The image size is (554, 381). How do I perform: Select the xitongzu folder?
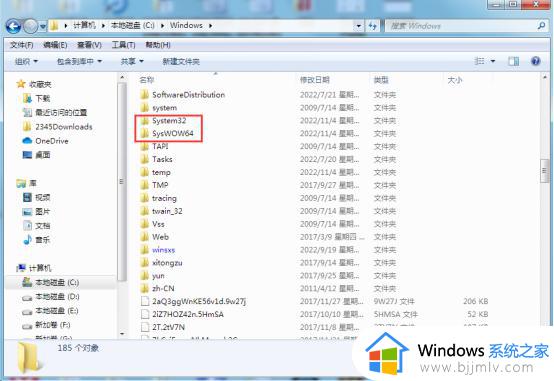pos(161,263)
